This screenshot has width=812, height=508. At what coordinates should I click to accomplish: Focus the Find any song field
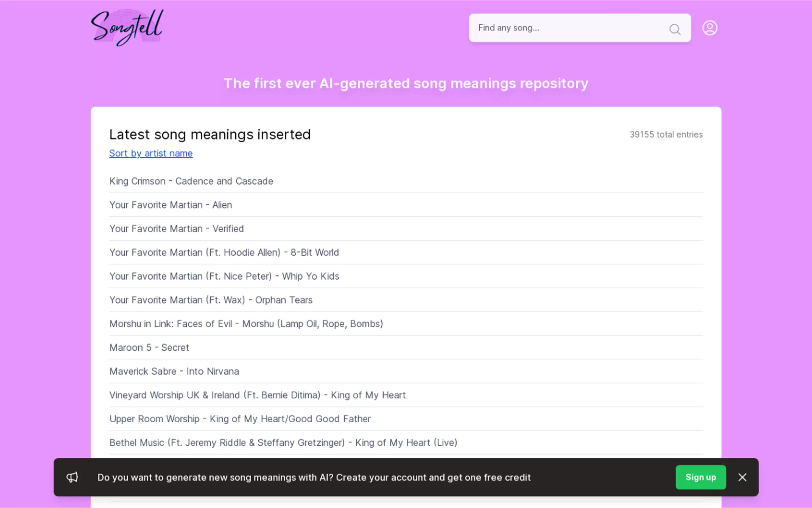coord(567,28)
